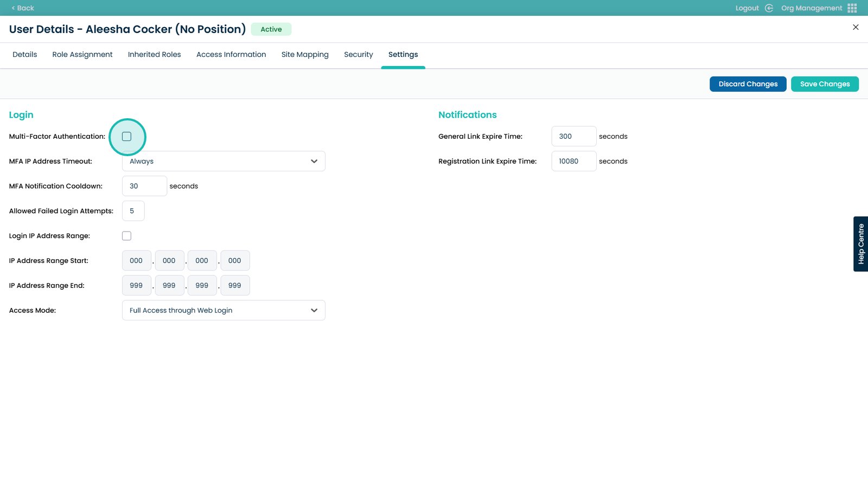
Task: Open the Role Assignment tab
Action: [x=82, y=55]
